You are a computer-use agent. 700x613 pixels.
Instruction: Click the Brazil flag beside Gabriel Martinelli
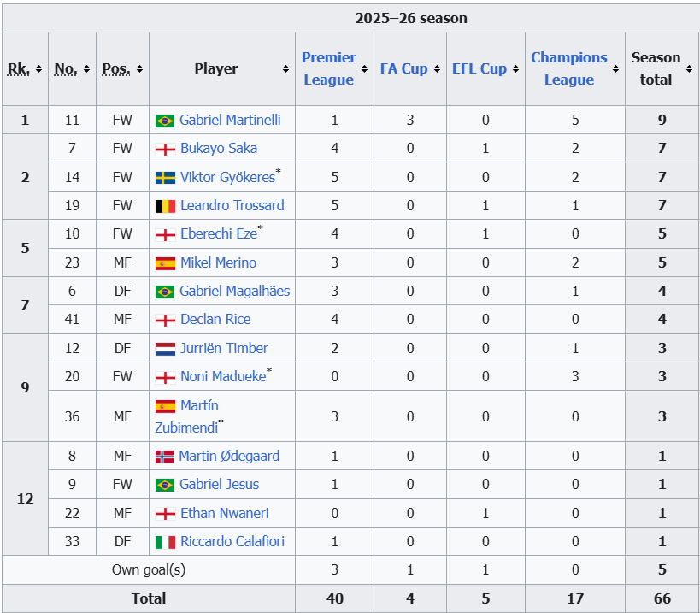(164, 121)
